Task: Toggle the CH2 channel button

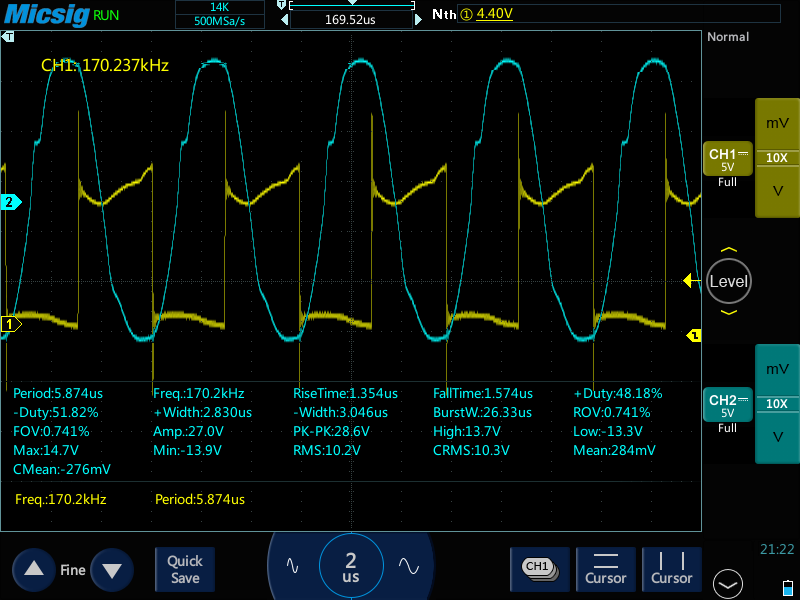Action: (x=728, y=405)
